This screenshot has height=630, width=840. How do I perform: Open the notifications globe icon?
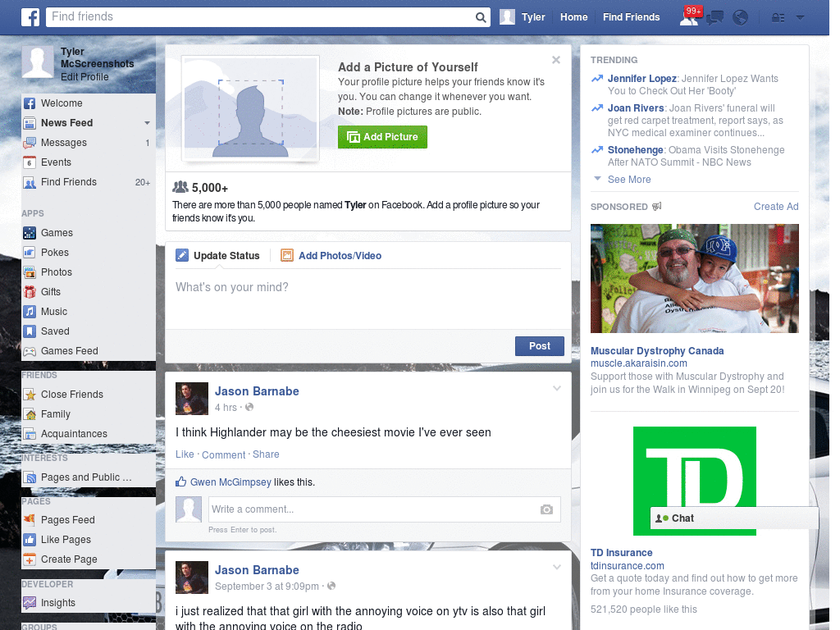[x=741, y=18]
